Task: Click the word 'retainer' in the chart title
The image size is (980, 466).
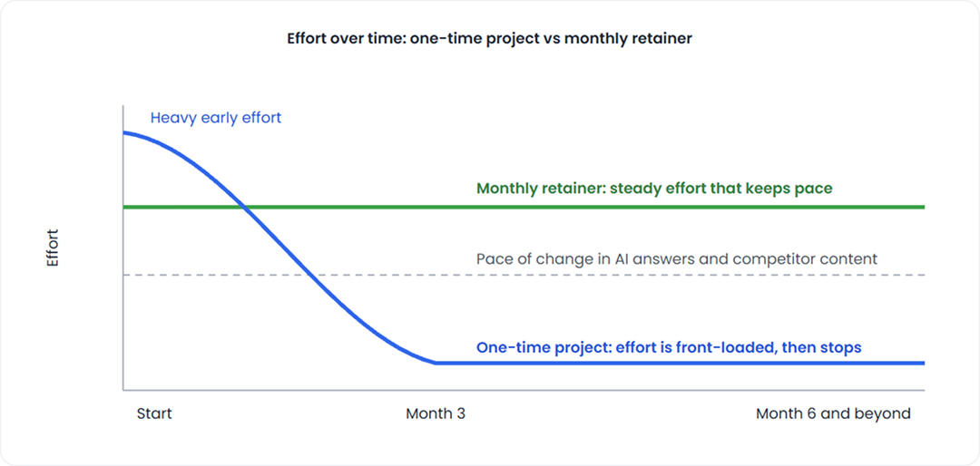Action: [668, 38]
